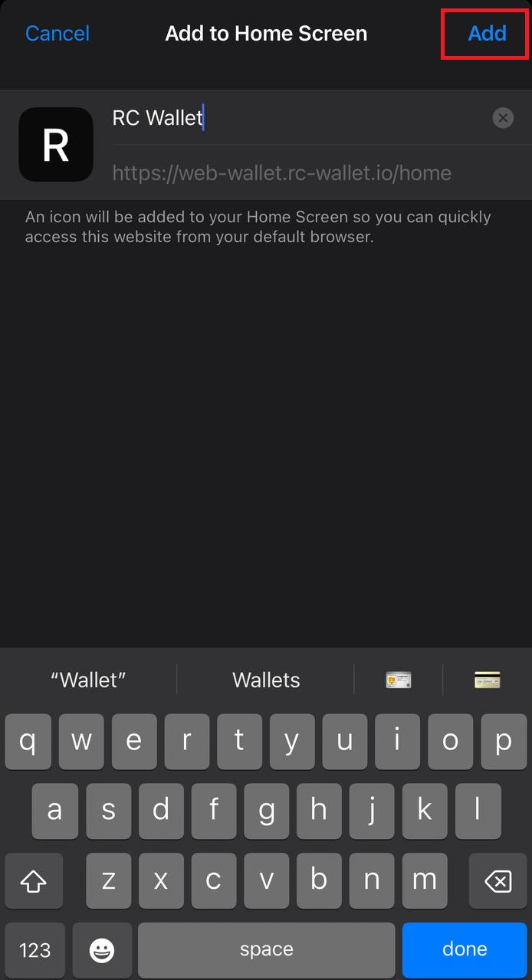The width and height of the screenshot is (532, 980).
Task: Tap the blue done key
Action: click(465, 950)
